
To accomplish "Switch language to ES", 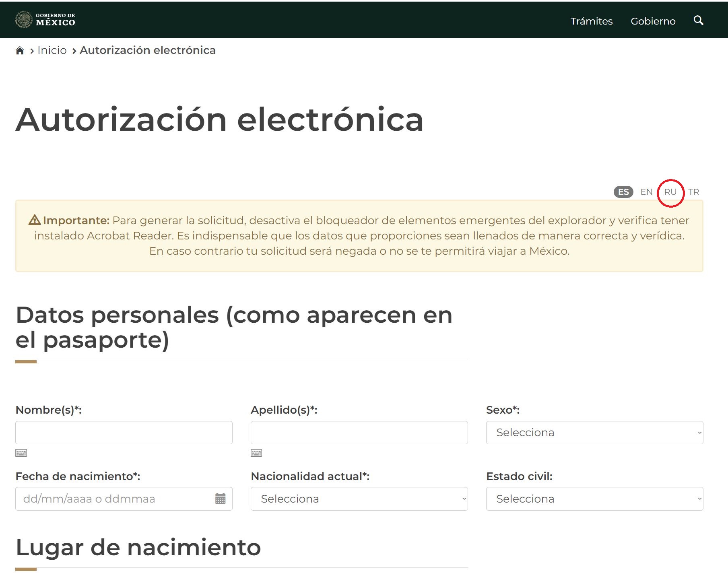I will point(623,192).
